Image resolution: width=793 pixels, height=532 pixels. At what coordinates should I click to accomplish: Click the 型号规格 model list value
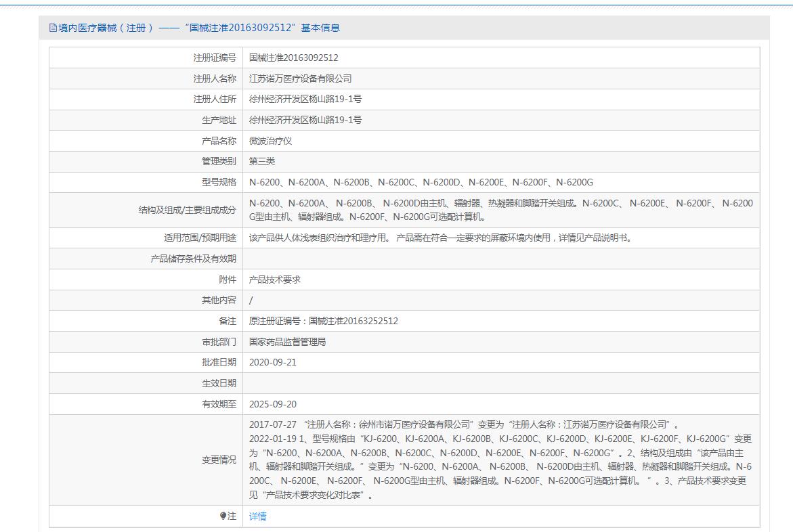pos(421,183)
